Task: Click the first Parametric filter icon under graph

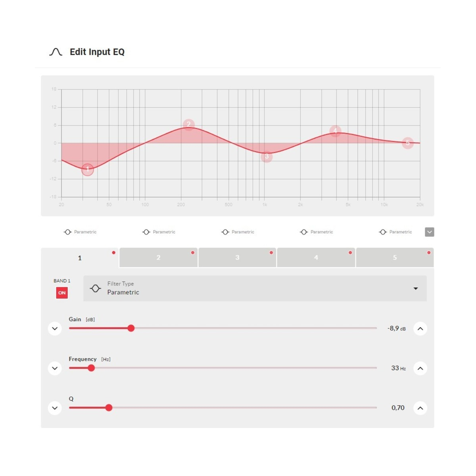Action: 68,232
